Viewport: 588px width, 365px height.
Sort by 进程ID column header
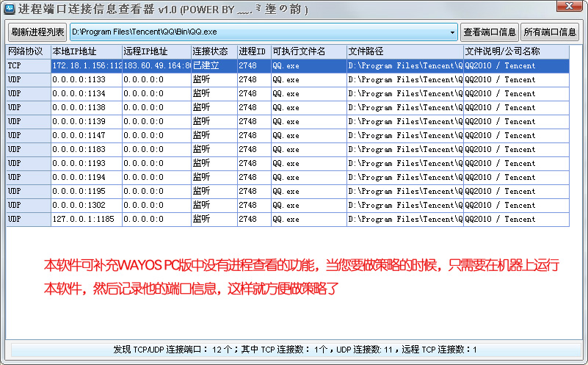(254, 51)
